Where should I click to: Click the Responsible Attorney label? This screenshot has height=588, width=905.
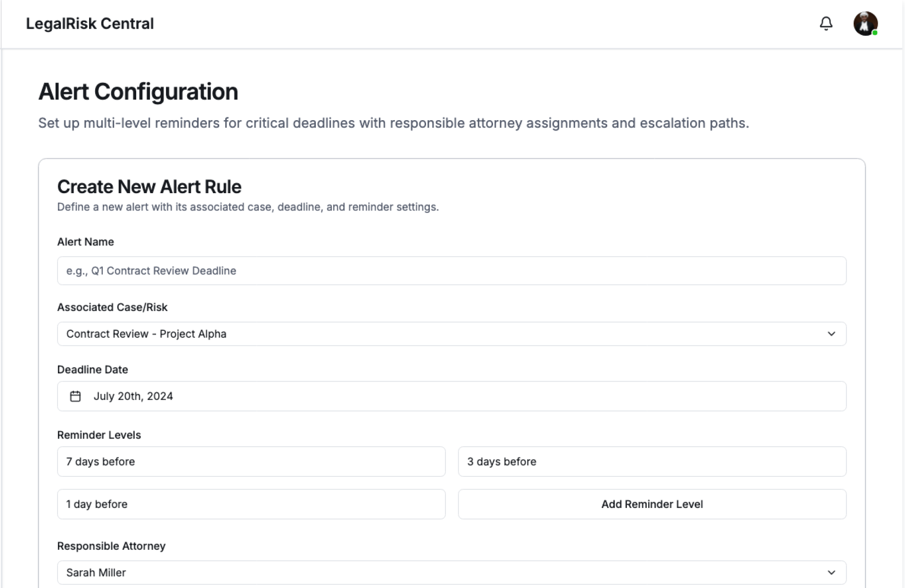(x=111, y=546)
